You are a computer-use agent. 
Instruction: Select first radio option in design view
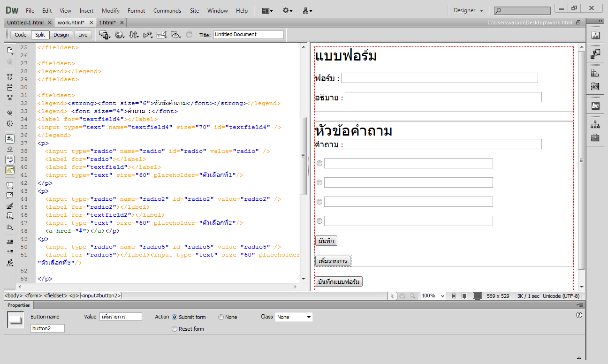coord(319,163)
